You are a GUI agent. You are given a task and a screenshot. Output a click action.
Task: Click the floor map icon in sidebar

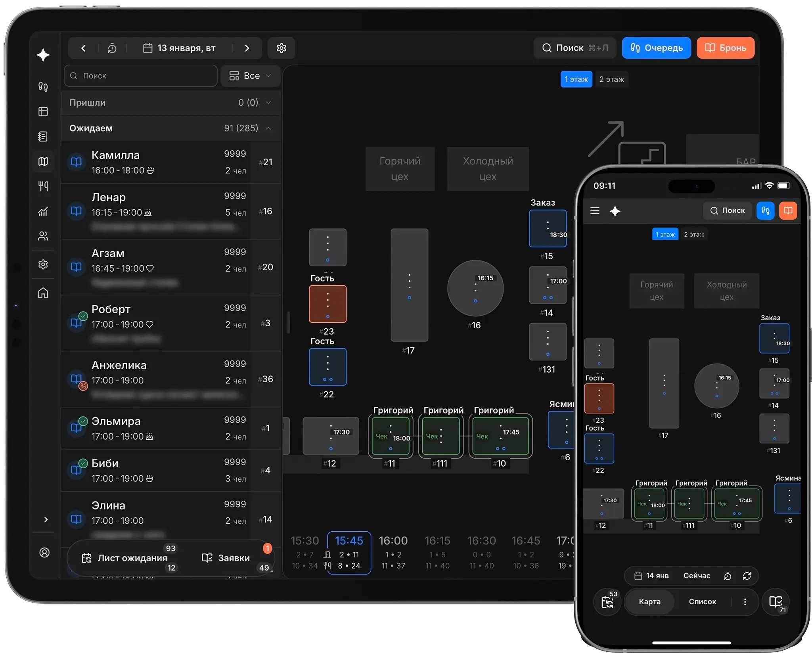coord(43,161)
